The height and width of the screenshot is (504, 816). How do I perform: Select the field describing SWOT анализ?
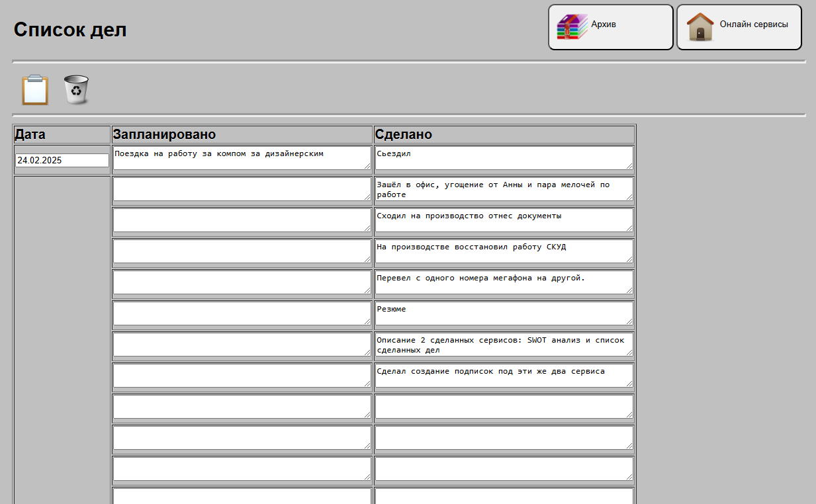(x=503, y=344)
